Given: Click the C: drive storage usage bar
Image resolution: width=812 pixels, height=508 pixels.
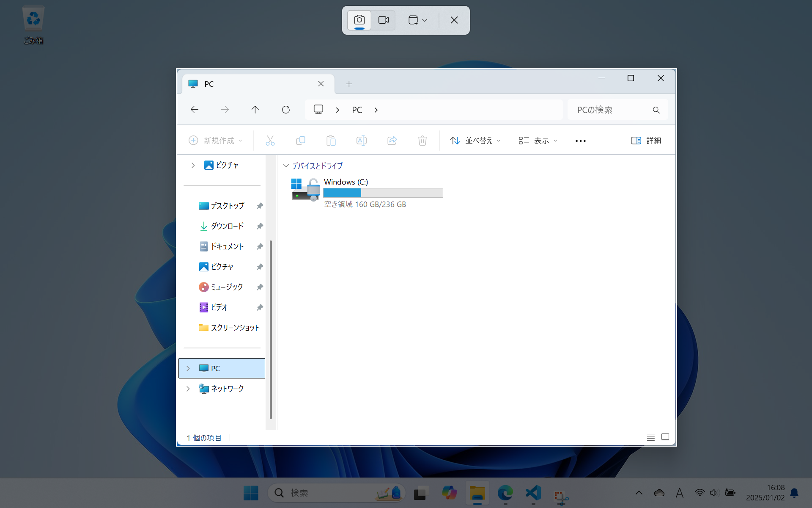Looking at the screenshot, I should point(383,193).
